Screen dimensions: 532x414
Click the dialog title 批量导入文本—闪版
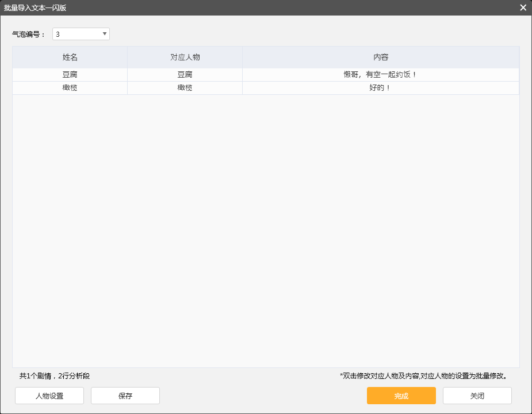(35, 7)
